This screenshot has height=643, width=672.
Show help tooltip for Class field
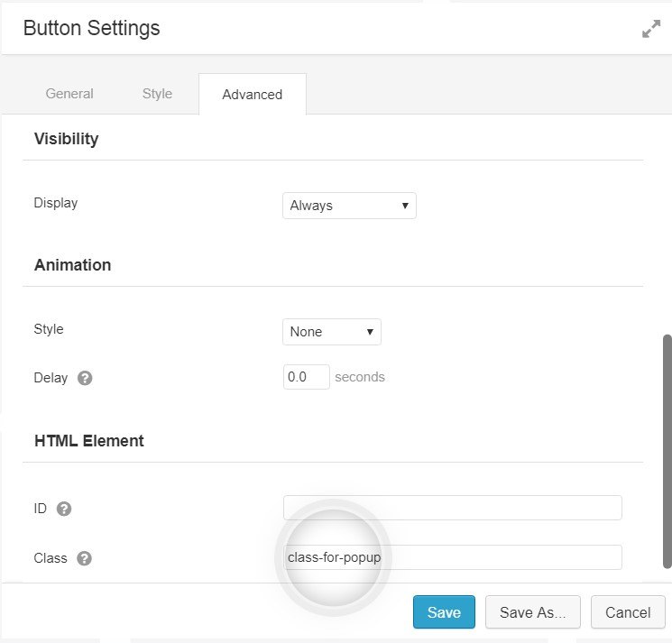click(85, 558)
